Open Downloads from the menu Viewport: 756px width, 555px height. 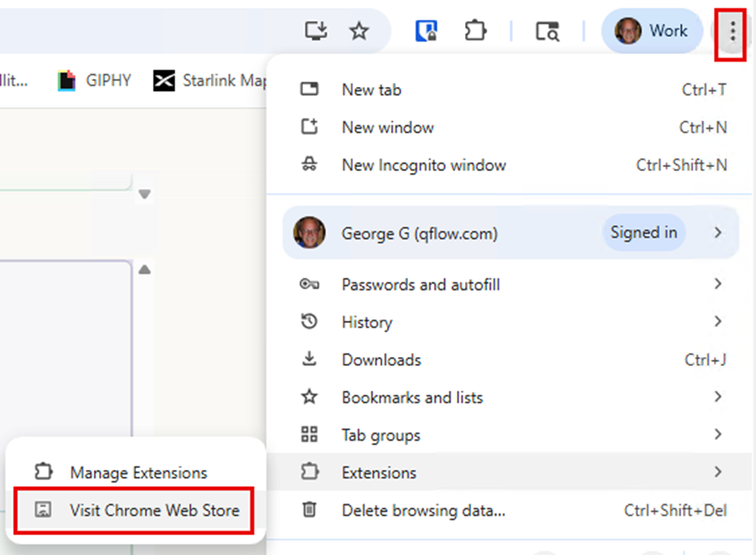(381, 360)
